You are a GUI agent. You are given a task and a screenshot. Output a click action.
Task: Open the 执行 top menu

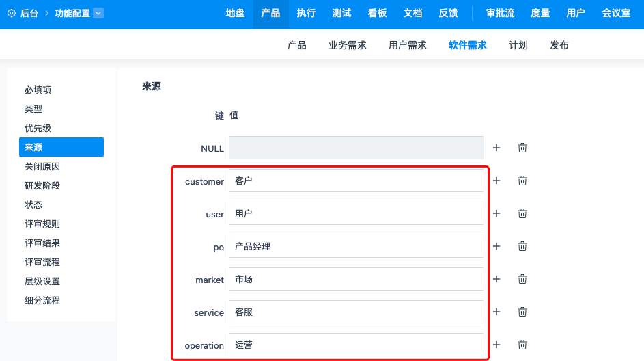coord(306,13)
